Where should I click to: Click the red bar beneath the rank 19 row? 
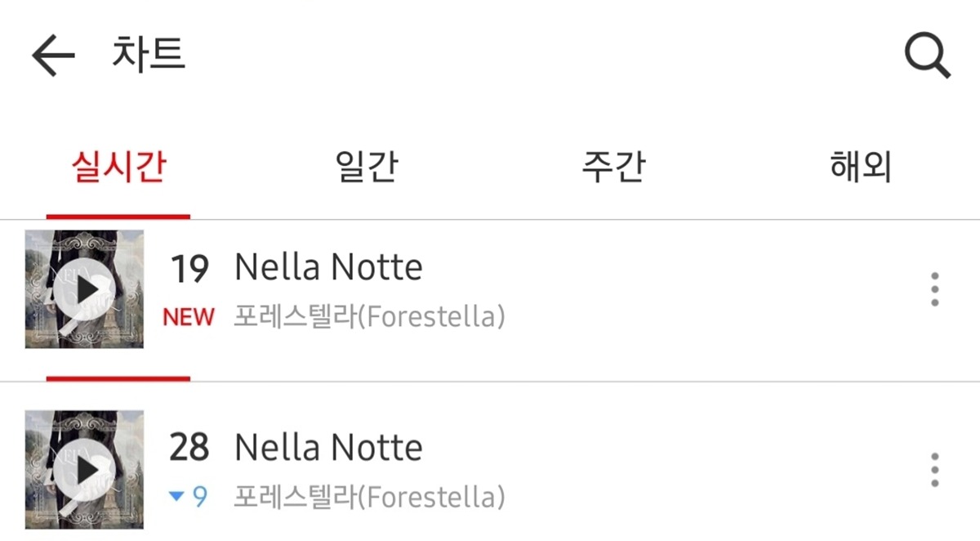point(118,378)
